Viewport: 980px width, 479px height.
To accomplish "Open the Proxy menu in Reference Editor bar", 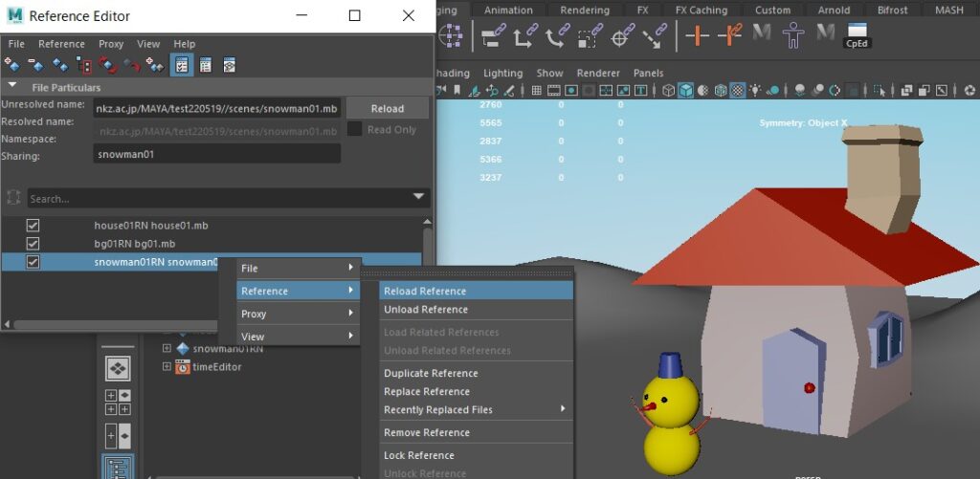I will click(111, 44).
